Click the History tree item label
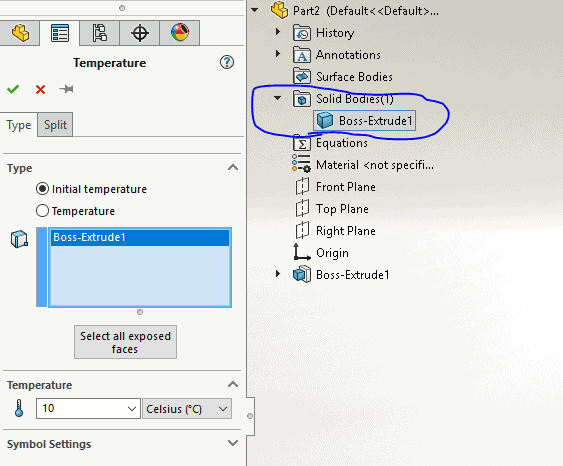 tap(335, 33)
